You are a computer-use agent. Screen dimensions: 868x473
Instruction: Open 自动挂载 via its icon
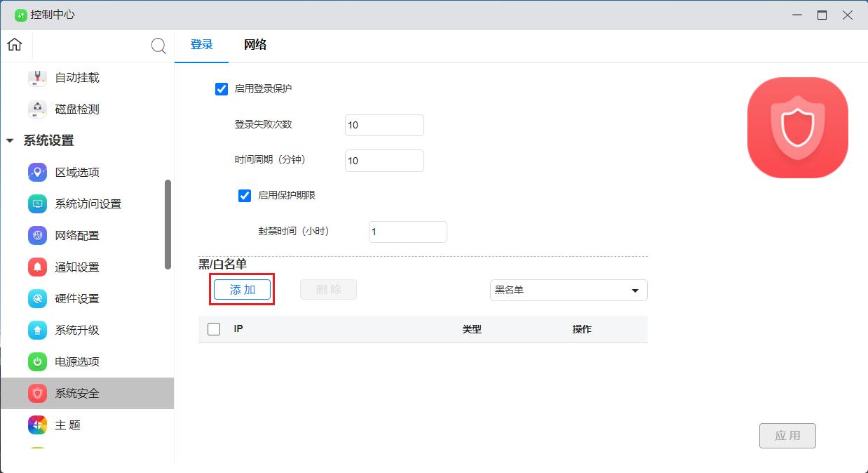tap(37, 78)
